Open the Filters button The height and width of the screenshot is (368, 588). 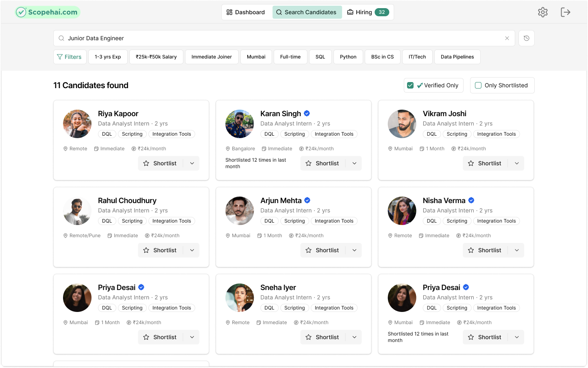tap(70, 57)
